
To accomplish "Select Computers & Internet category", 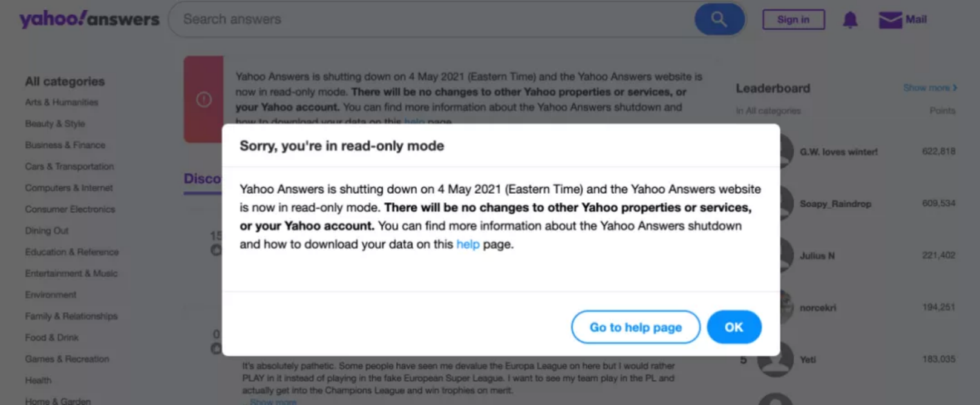I will pyautogui.click(x=69, y=188).
